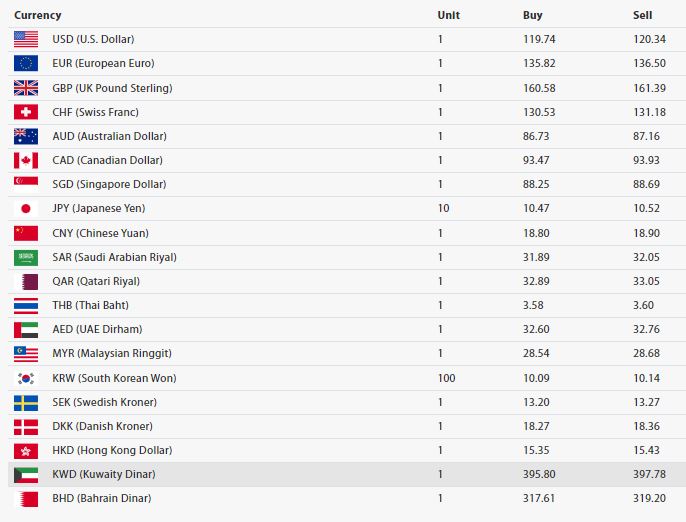
Task: Click the United States flag icon
Action: [x=26, y=39]
